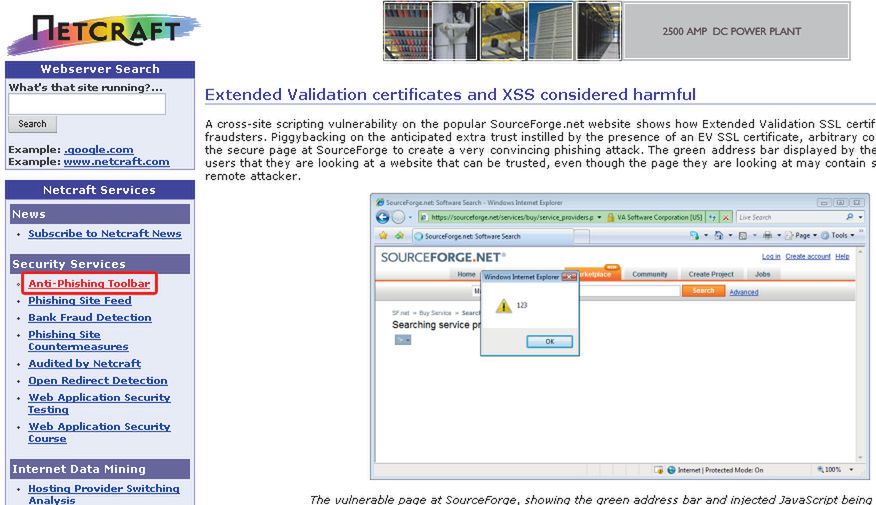Click orange Search button on SourceForge
876x505 pixels.
pyautogui.click(x=703, y=291)
